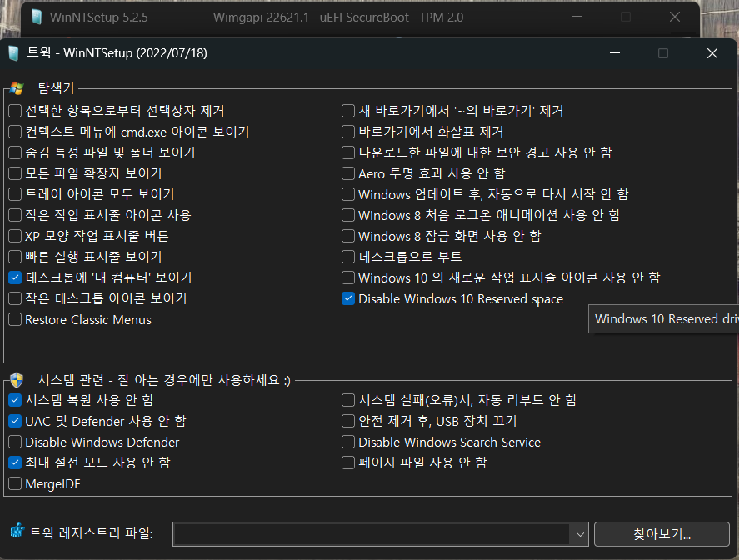
Task: Uncheck 시스템 복원 사용 안 함
Action: coord(15,400)
